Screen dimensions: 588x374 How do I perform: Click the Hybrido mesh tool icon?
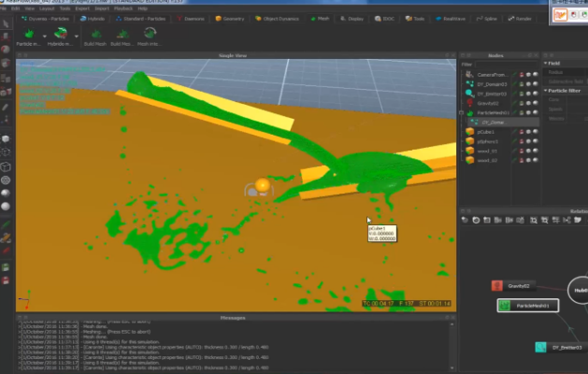(61, 34)
